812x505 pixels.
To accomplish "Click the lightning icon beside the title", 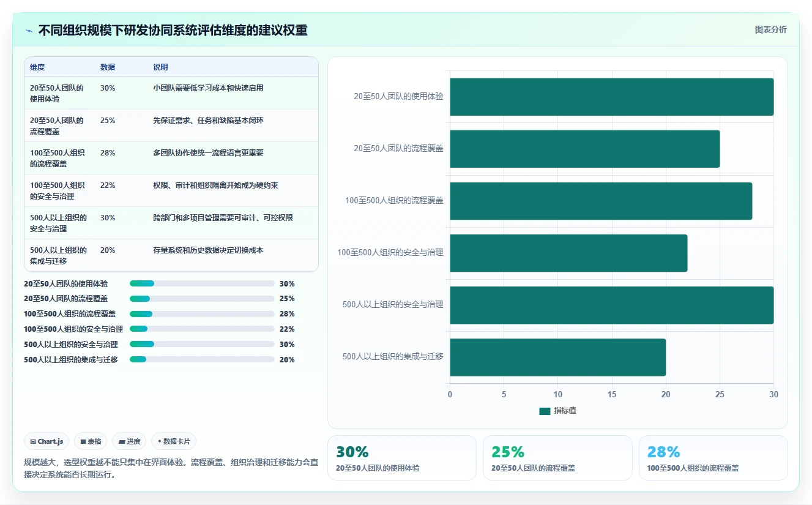I will pyautogui.click(x=29, y=31).
